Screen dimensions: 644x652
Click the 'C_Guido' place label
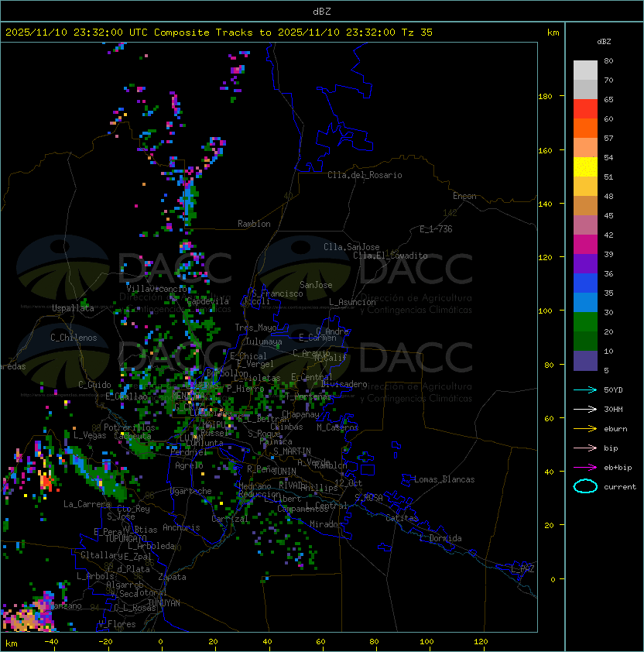94,385
